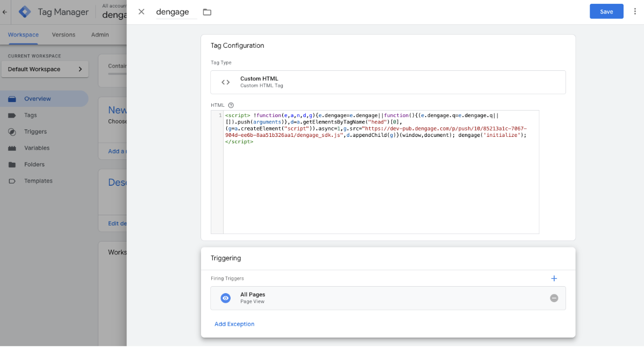The height and width of the screenshot is (350, 644).
Task: Click the Tags label icon in sidebar
Action: click(12, 116)
